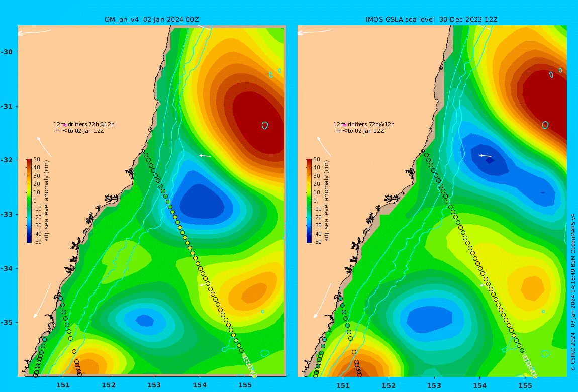Click longitude label 154 under right map

click(x=479, y=385)
